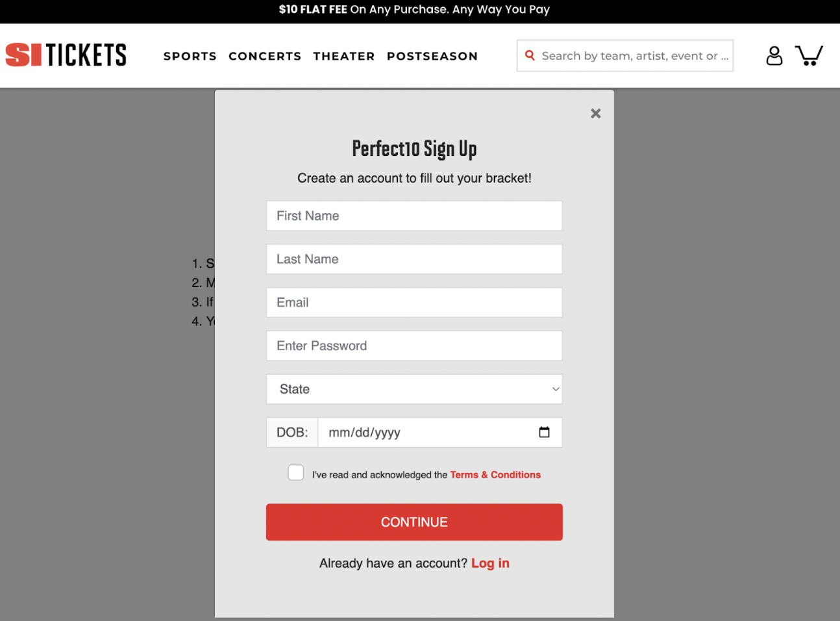Focus the Last Name input field
The width and height of the screenshot is (840, 621).
414,259
